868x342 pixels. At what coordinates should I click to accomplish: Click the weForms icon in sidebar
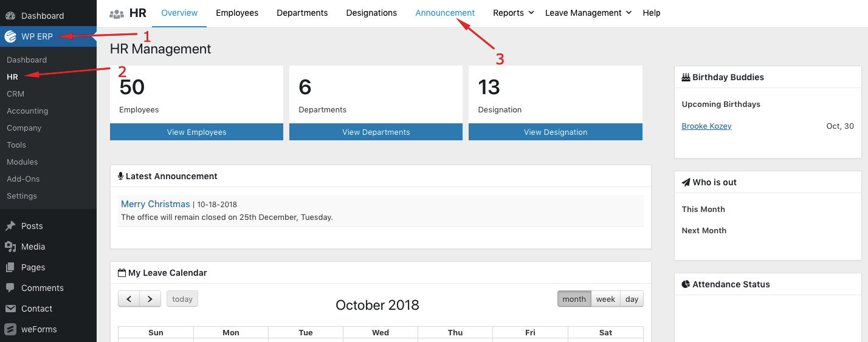click(10, 329)
